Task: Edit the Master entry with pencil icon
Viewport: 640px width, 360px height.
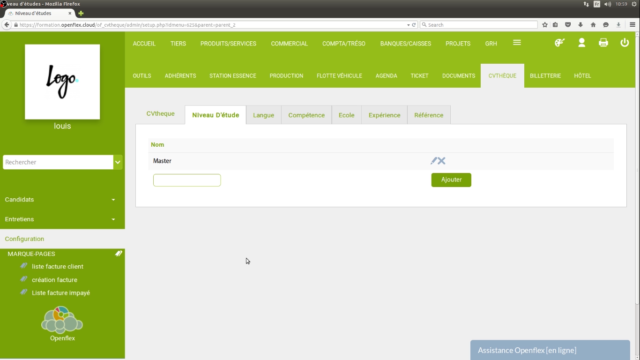Action: click(433, 161)
